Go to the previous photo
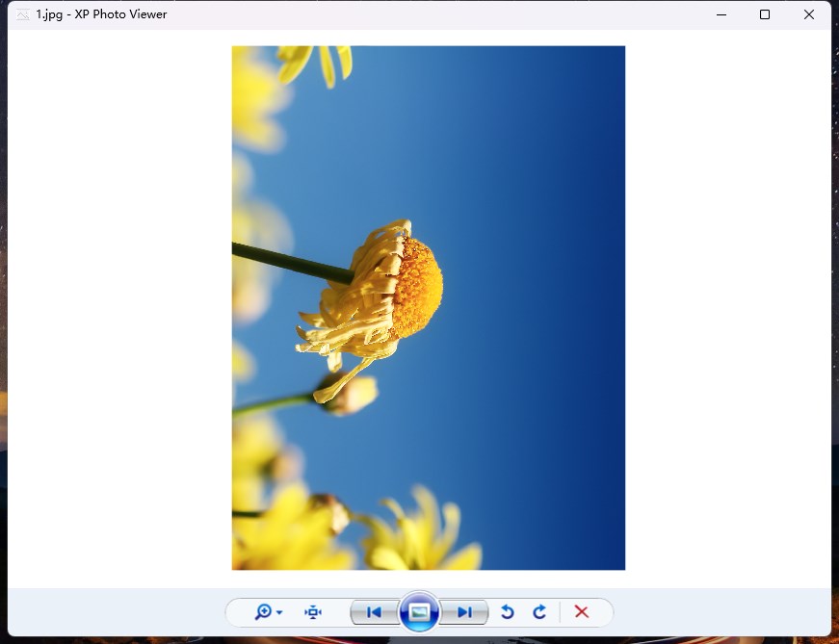Image resolution: width=839 pixels, height=644 pixels. (374, 612)
